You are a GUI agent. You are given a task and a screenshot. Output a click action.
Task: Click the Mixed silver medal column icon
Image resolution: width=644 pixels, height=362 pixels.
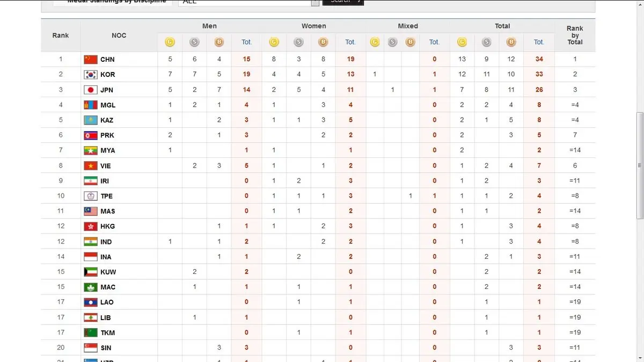[x=392, y=42]
